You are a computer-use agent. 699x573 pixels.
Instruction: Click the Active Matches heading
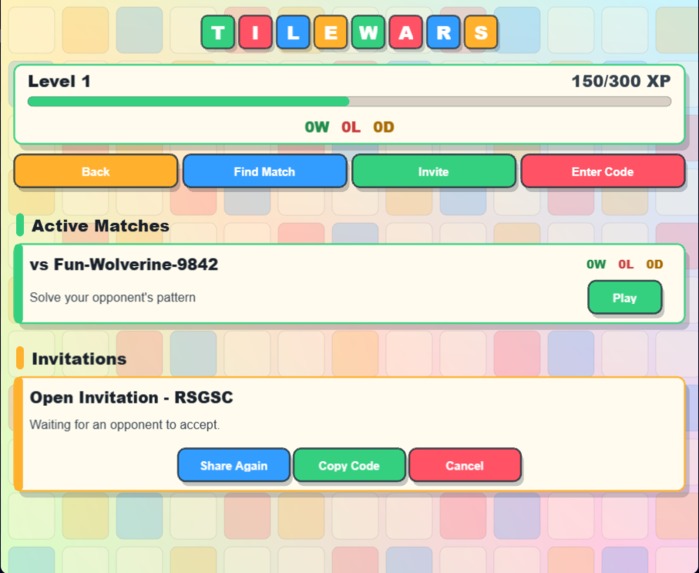pos(100,226)
